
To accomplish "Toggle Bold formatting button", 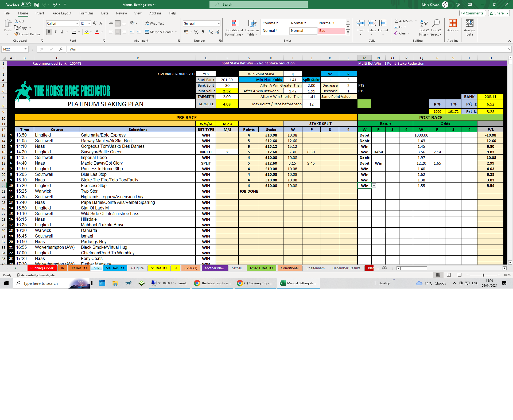I will [49, 32].
